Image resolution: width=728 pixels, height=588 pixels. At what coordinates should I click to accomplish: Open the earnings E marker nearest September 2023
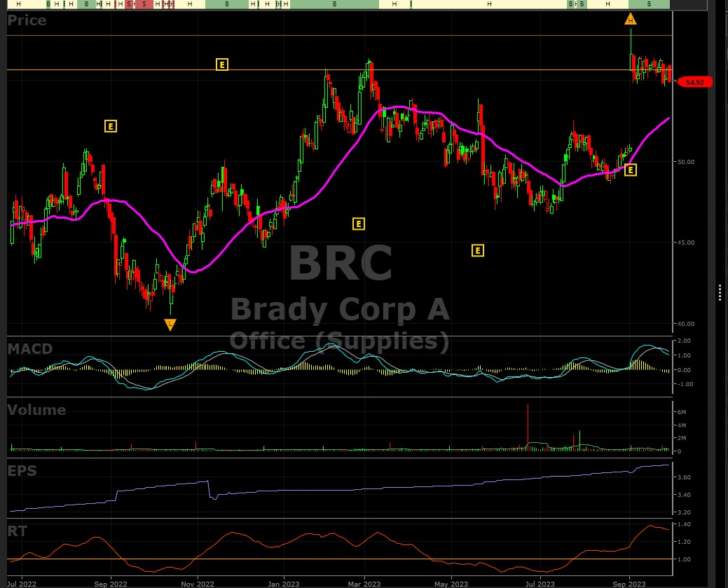pos(630,170)
